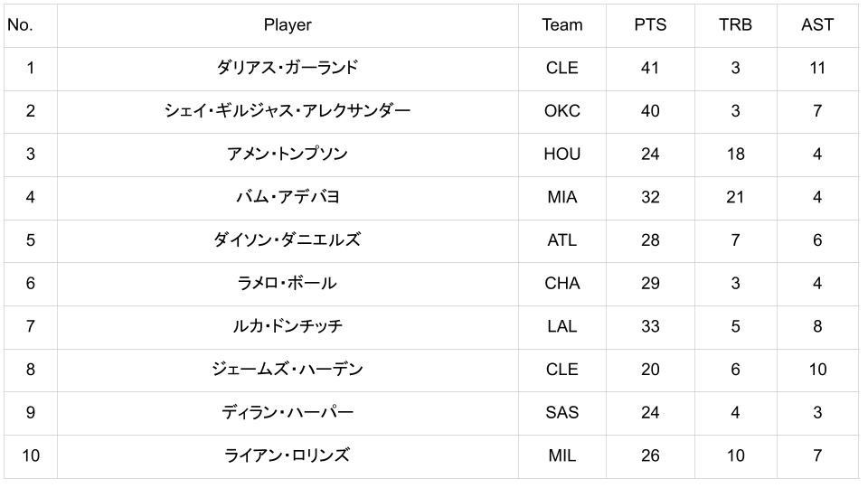Select the HOU team cell
Viewport: 868px width, 488px height.
coord(562,154)
